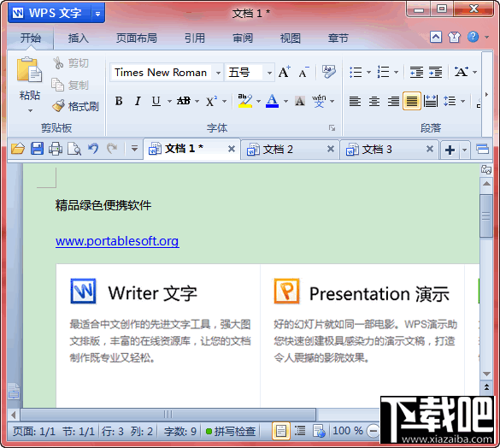Save document with floppy disk icon
The height and width of the screenshot is (448, 500).
coord(37,149)
